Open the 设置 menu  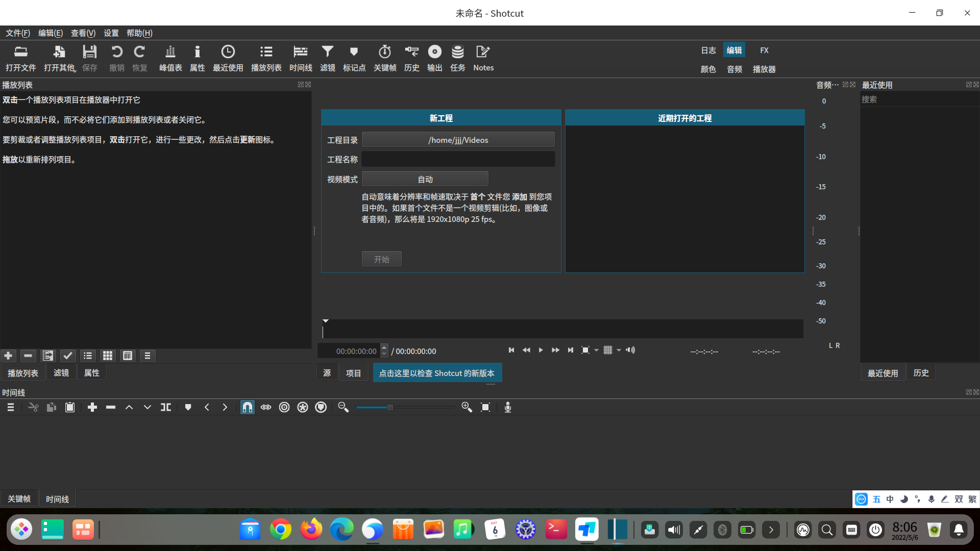tap(111, 33)
